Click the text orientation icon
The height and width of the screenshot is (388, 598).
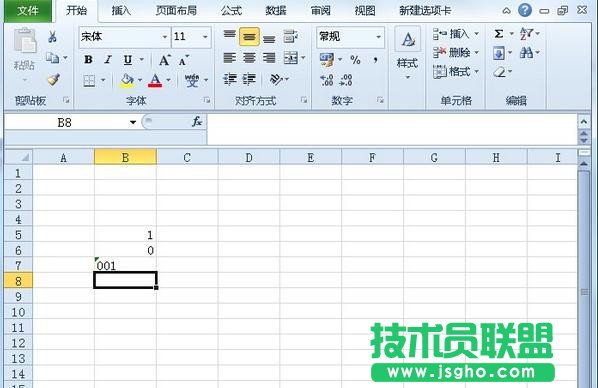pyautogui.click(x=276, y=79)
